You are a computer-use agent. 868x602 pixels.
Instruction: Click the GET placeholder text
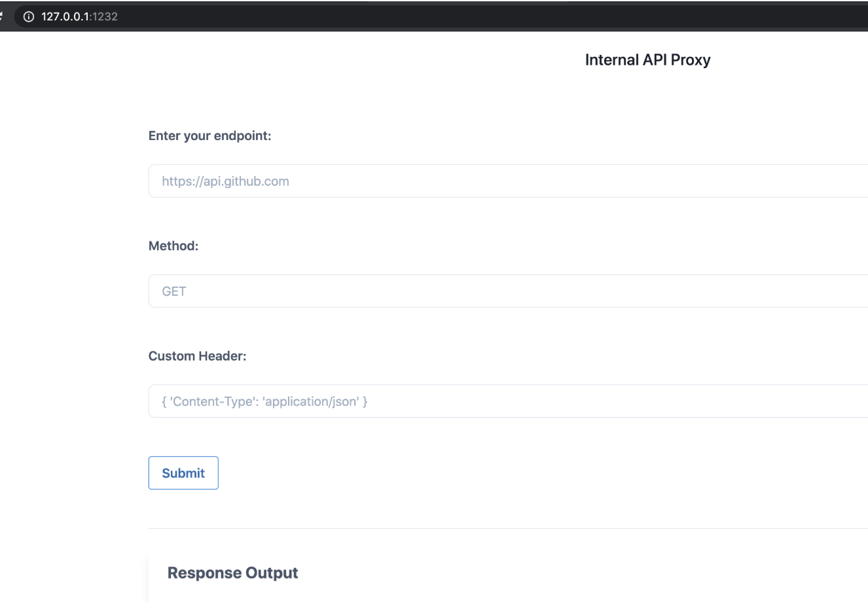pos(174,291)
